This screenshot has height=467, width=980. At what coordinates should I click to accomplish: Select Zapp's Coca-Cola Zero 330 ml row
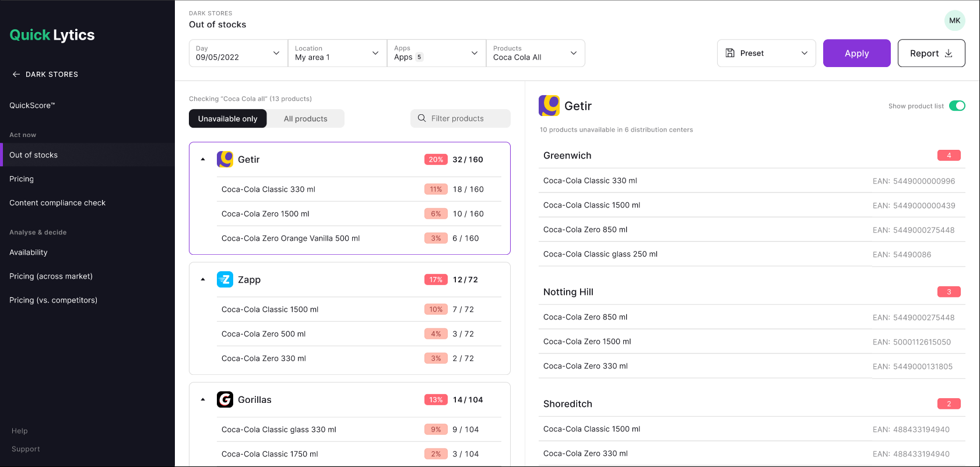click(359, 359)
